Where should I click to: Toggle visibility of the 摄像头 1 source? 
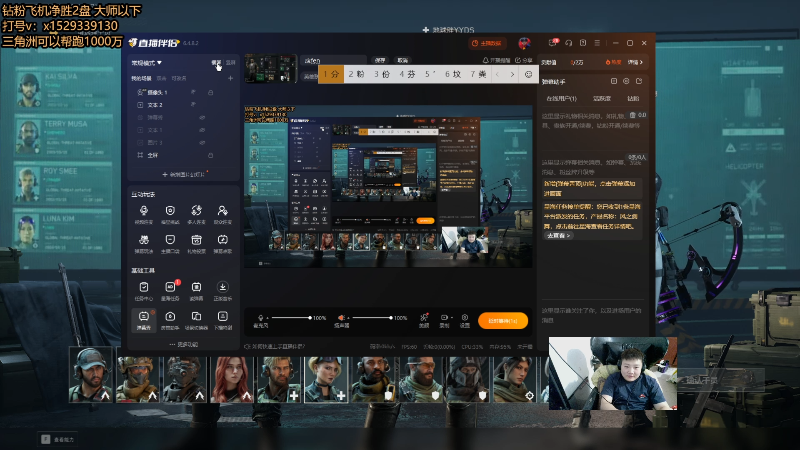193,92
